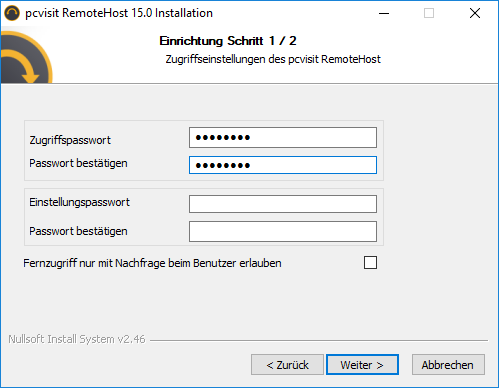The height and width of the screenshot is (388, 499).
Task: Click into the empty Einstellungspasswort field
Action: tap(283, 204)
